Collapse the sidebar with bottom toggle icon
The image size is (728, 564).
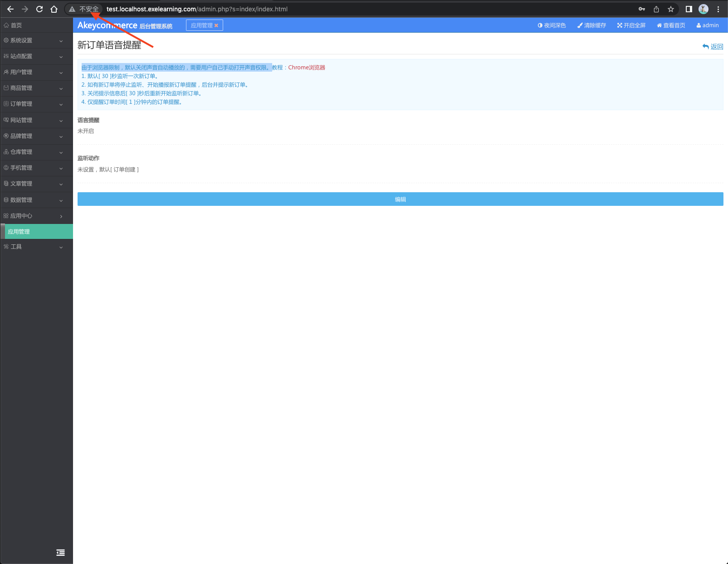tap(60, 553)
